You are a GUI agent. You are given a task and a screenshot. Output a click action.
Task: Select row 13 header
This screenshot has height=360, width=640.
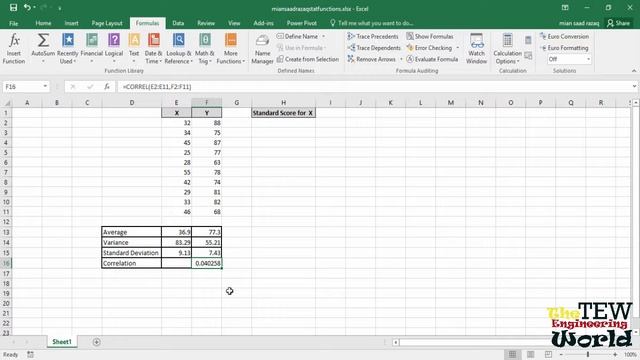pos(6,232)
